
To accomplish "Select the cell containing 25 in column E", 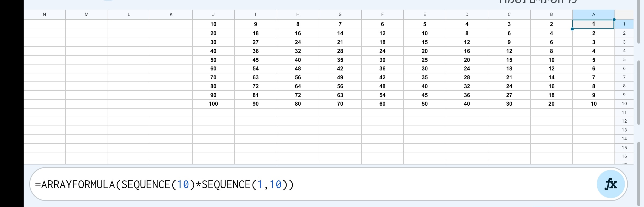I will tap(424, 60).
